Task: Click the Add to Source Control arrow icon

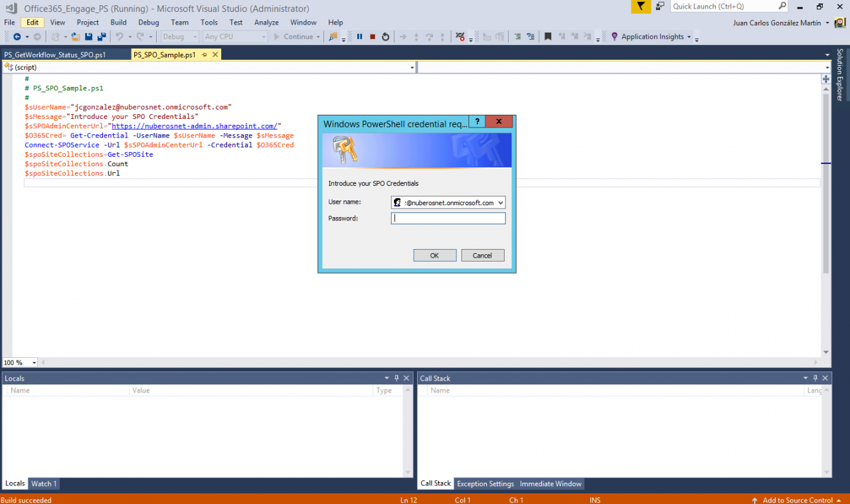Action: (x=755, y=500)
